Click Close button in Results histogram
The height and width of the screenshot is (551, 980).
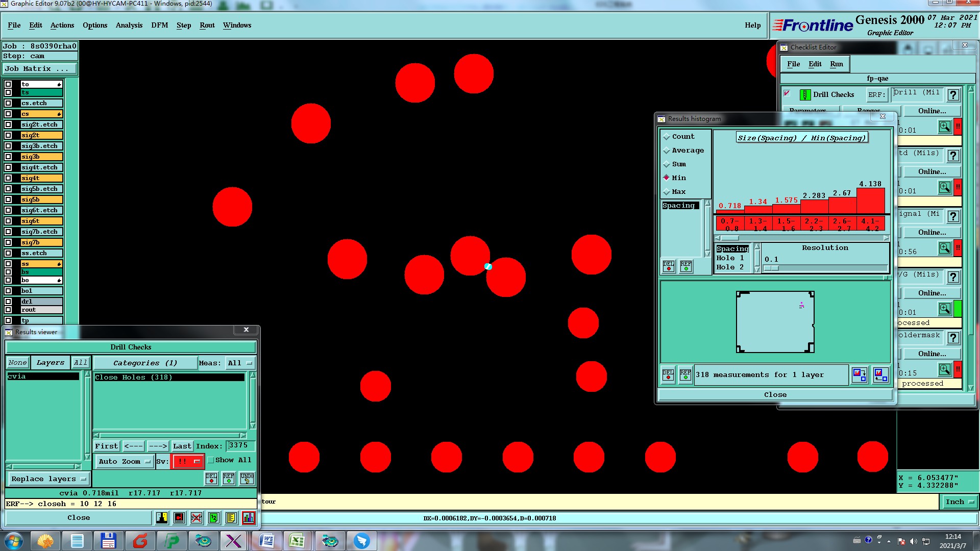click(x=775, y=395)
